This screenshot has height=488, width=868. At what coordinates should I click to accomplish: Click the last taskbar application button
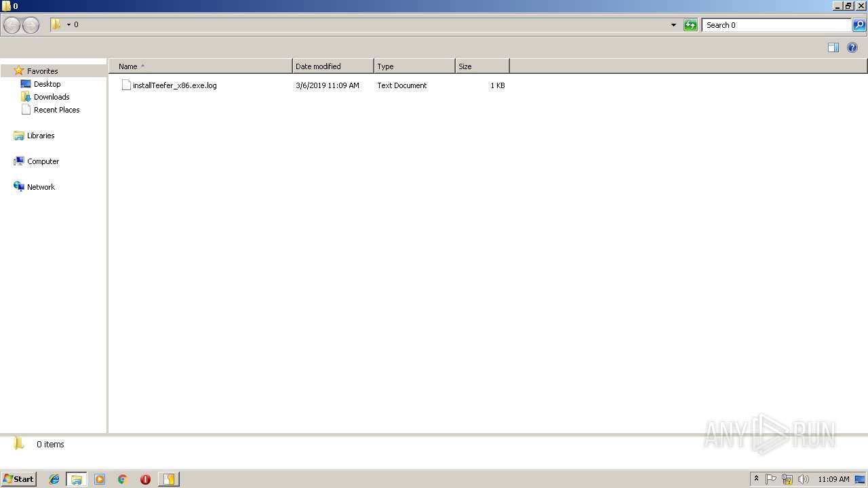coord(168,479)
